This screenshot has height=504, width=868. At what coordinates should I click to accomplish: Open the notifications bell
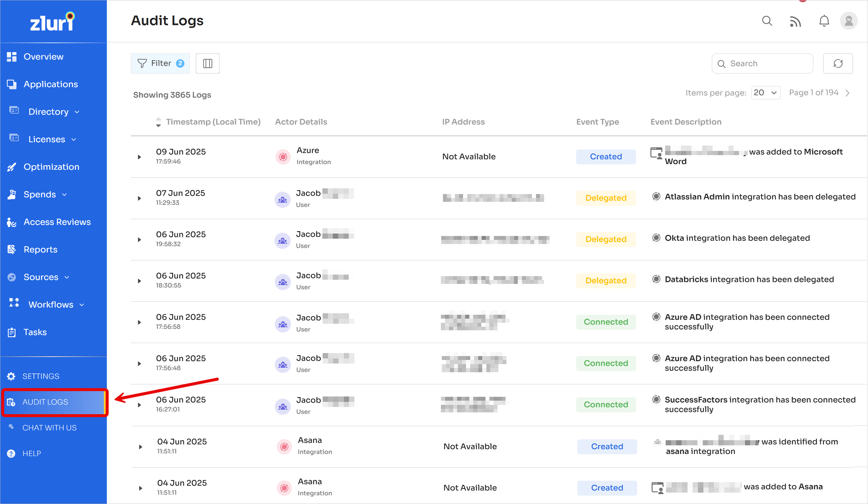[824, 21]
